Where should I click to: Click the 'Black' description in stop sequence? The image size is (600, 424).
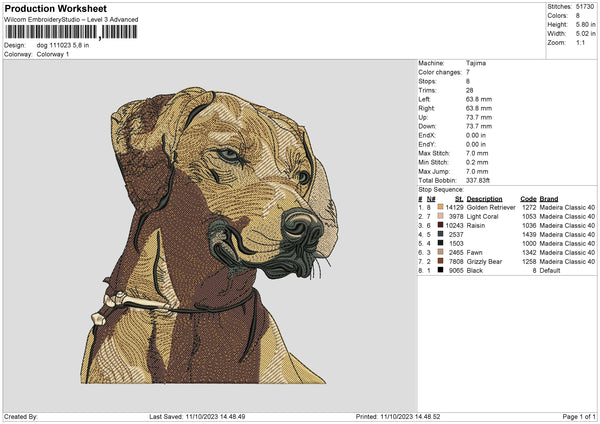click(x=475, y=271)
